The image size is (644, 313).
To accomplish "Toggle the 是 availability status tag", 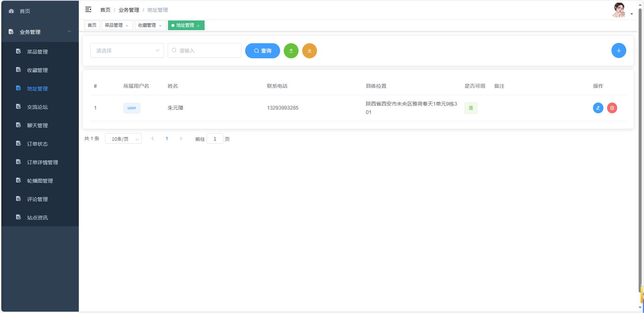I will point(471,108).
